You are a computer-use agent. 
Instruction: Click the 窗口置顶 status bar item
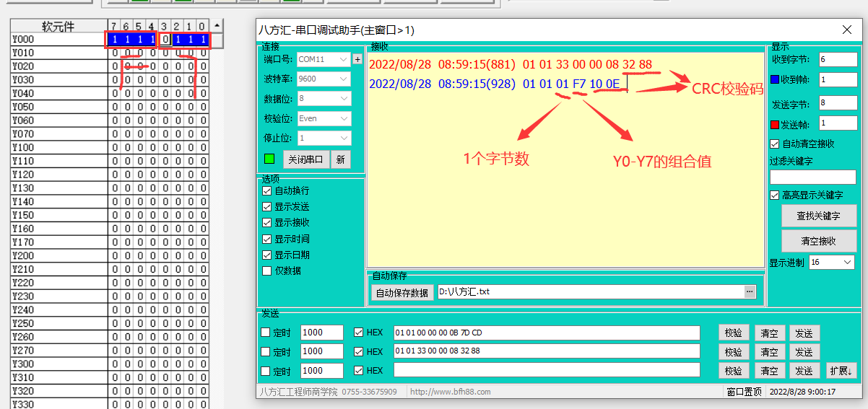point(744,392)
